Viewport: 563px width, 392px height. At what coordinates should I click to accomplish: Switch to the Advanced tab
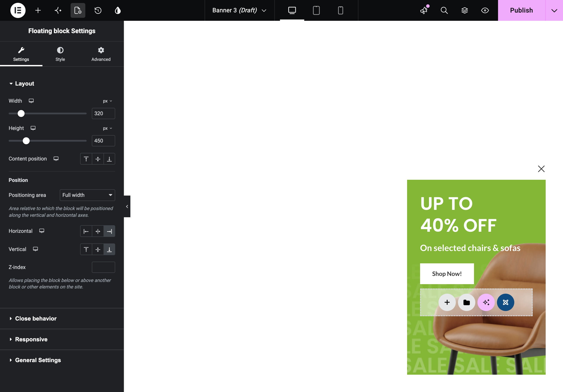101,54
